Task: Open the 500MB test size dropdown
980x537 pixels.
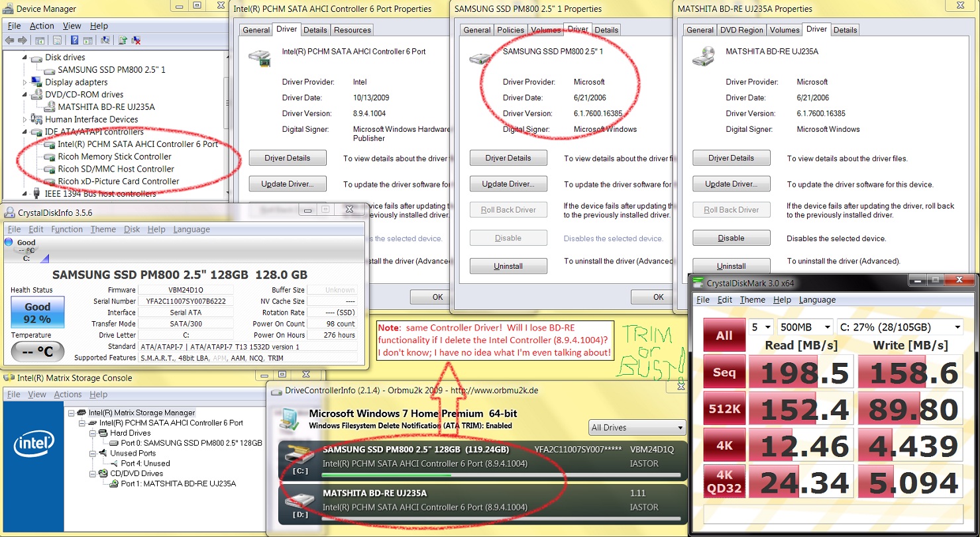Action: [806, 326]
